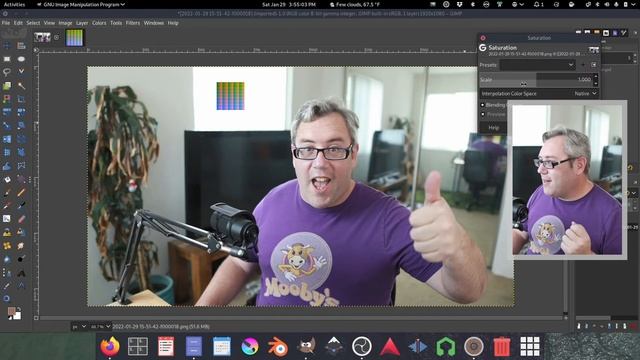
Task: Click the Scale slider in Saturation dialog
Action: pos(536,80)
